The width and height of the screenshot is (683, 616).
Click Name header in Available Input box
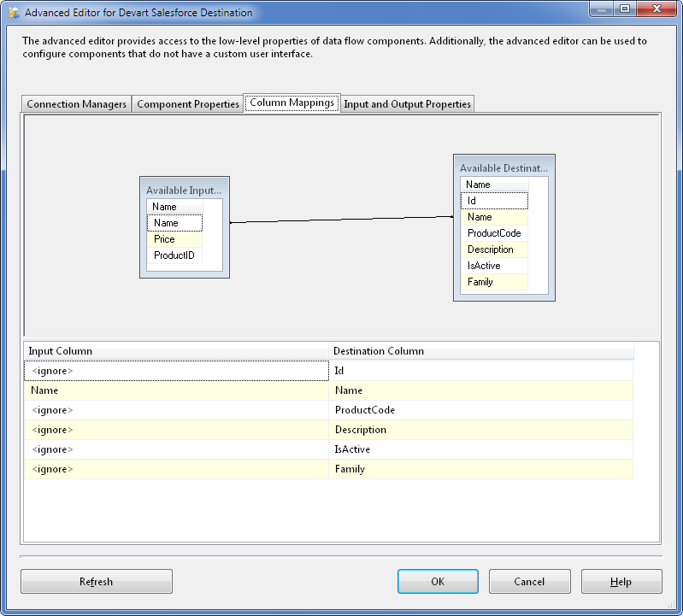[174, 207]
